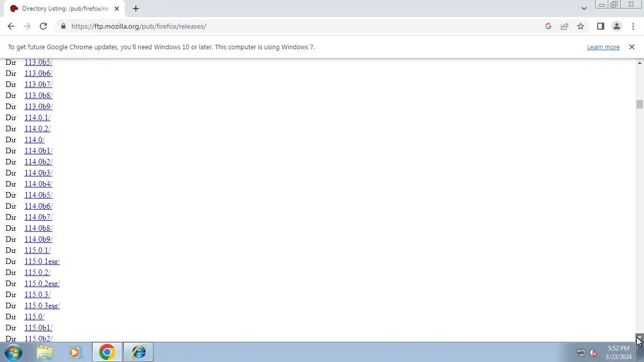Reload the current page
The width and height of the screenshot is (644, 362).
click(x=43, y=26)
